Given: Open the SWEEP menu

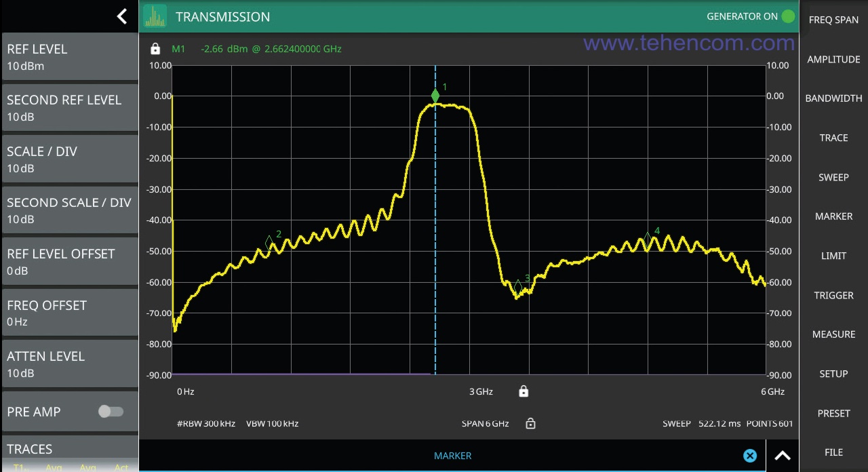Looking at the screenshot, I should [833, 177].
